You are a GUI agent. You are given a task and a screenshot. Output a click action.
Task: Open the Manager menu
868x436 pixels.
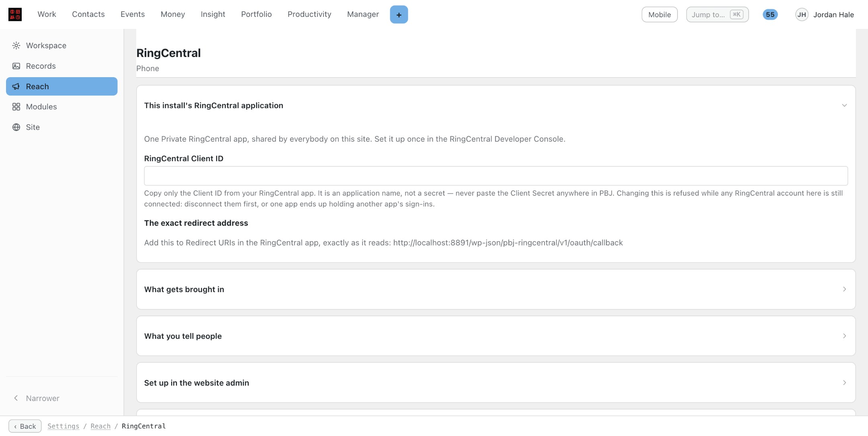tap(363, 14)
